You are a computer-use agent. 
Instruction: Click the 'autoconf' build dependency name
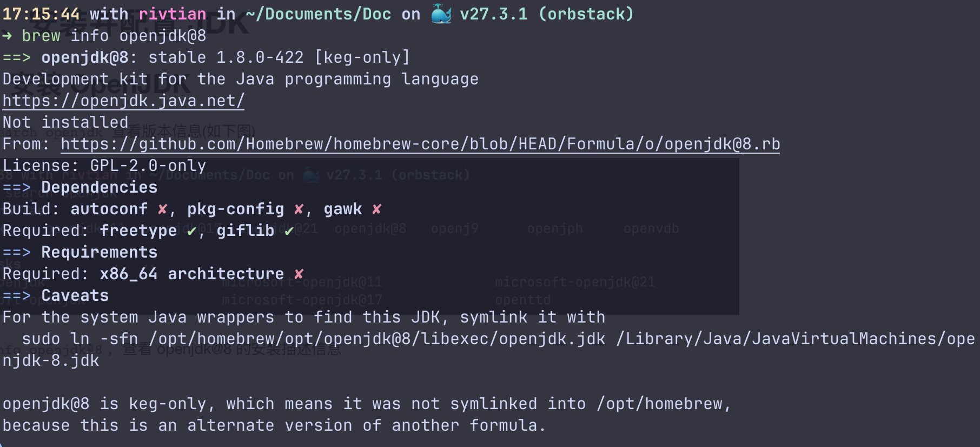109,209
